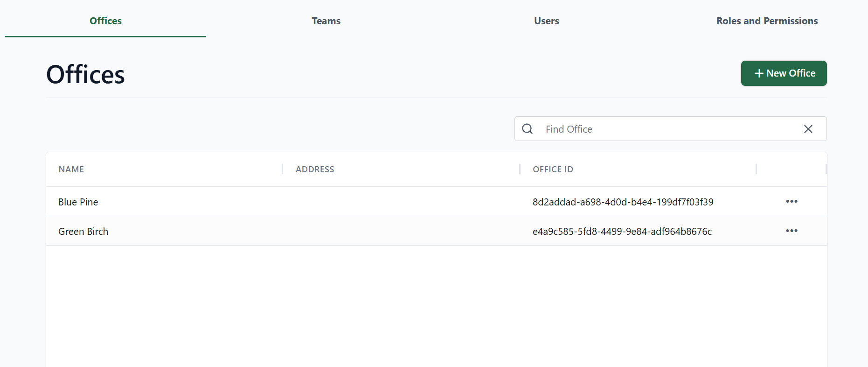The height and width of the screenshot is (367, 868).
Task: Sort by the OFFICE ID column header
Action: 553,169
